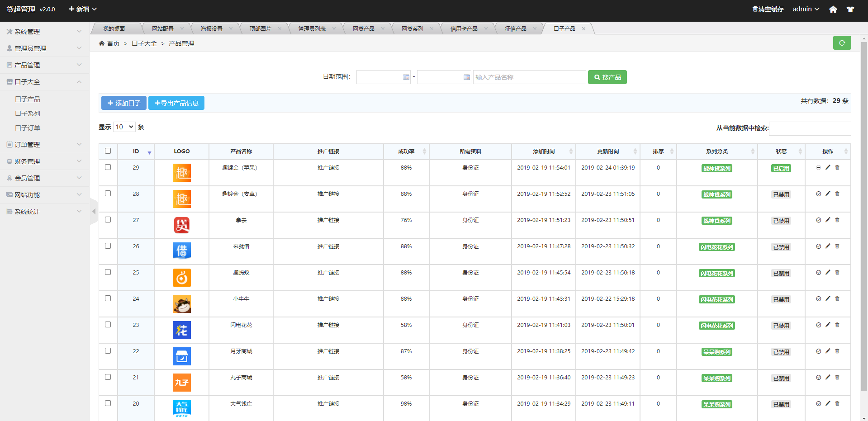Check the row 26 checkbox
Image resolution: width=868 pixels, height=421 pixels.
[108, 246]
